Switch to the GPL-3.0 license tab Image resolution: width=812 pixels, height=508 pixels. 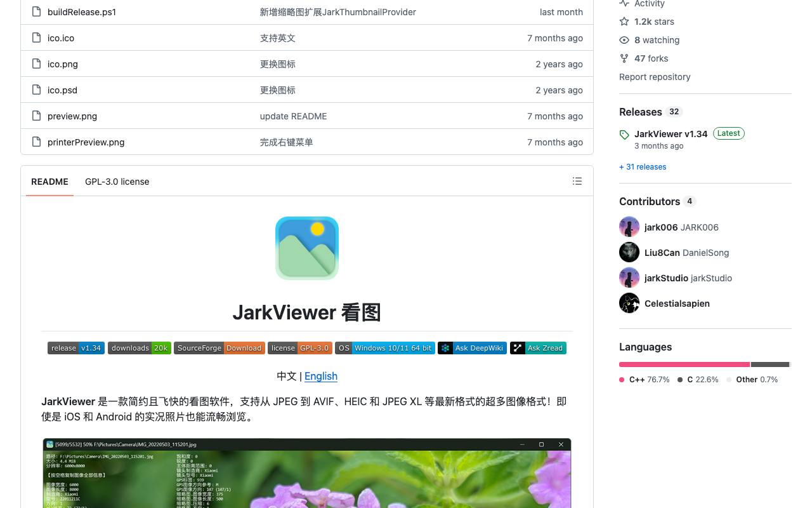[x=117, y=182]
